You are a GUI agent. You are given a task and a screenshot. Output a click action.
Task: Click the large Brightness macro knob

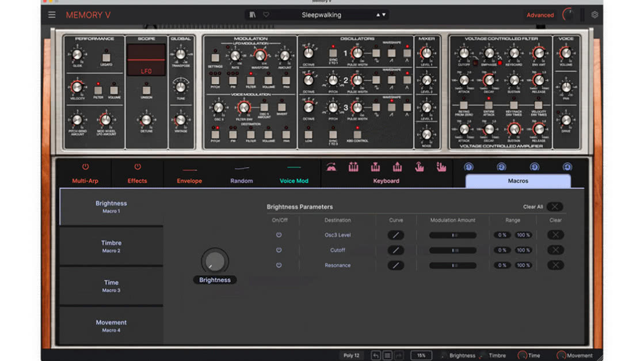tap(215, 261)
